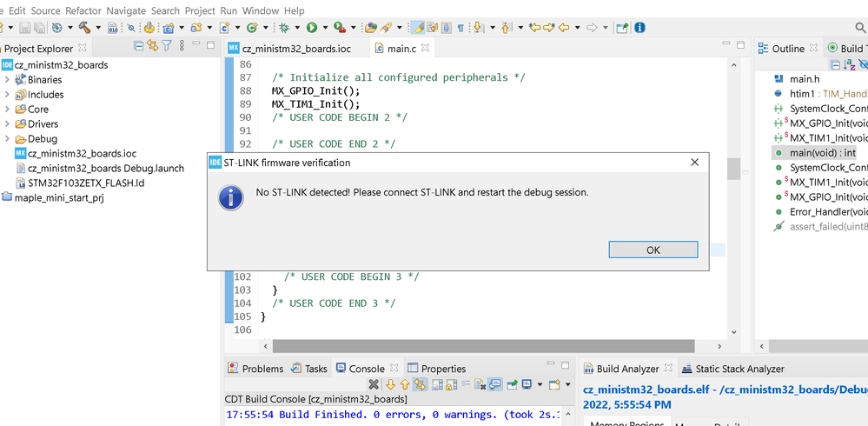Viewport: 868px width, 426px height.
Task: Toggle the highlighted Mark Occurrences pencil icon
Action: pos(418,27)
